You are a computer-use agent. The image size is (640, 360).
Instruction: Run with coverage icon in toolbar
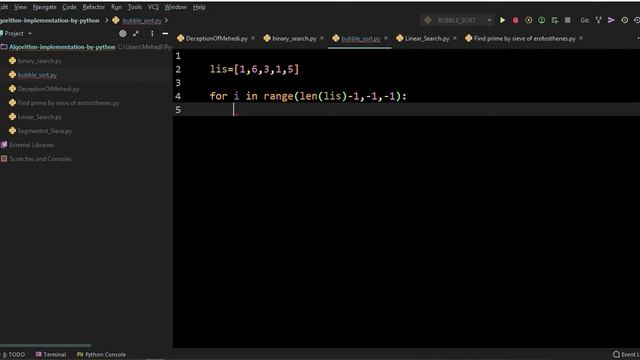point(529,20)
